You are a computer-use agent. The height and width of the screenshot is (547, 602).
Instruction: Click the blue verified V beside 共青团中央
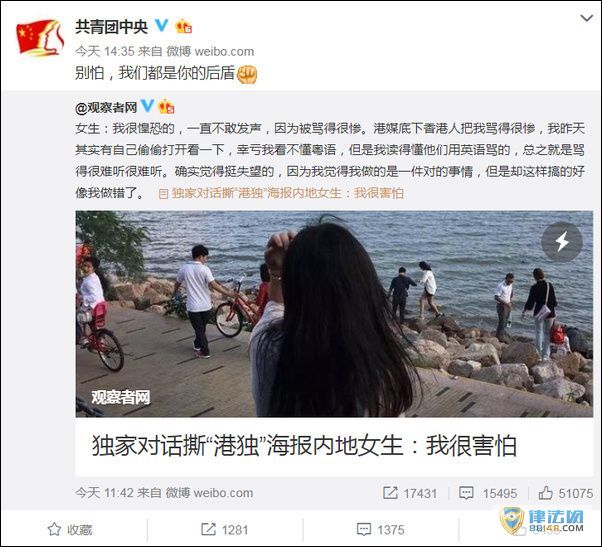click(x=162, y=26)
